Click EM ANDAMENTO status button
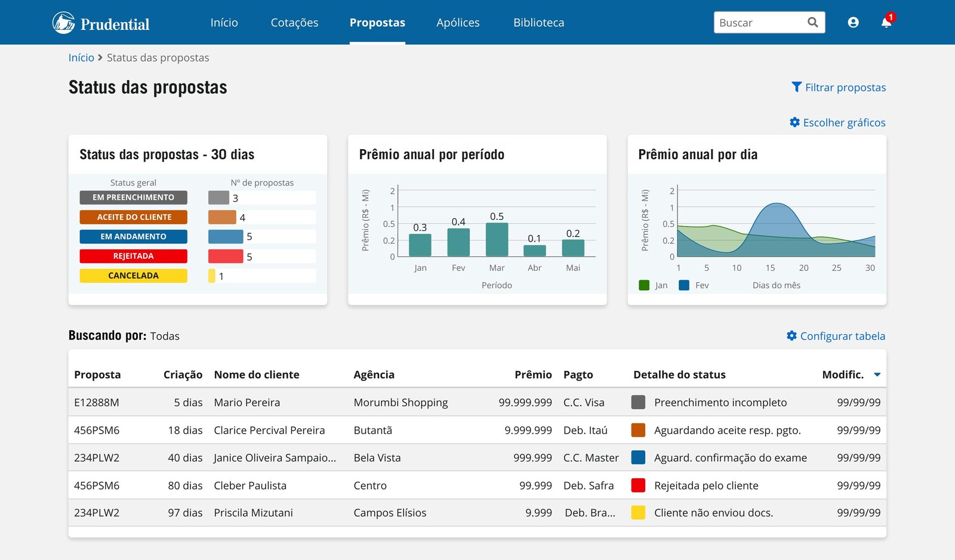The image size is (955, 560). (133, 237)
